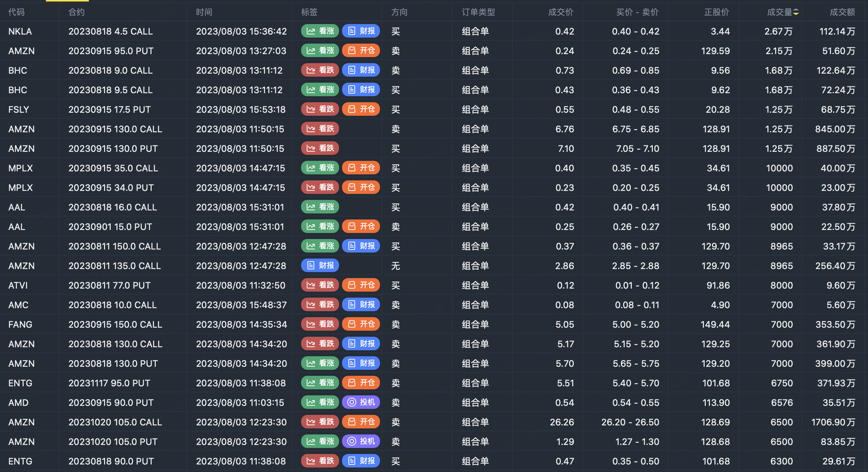The image size is (868, 472).
Task: Open contract 20230915 17.5 PUT
Action: pyautogui.click(x=110, y=109)
